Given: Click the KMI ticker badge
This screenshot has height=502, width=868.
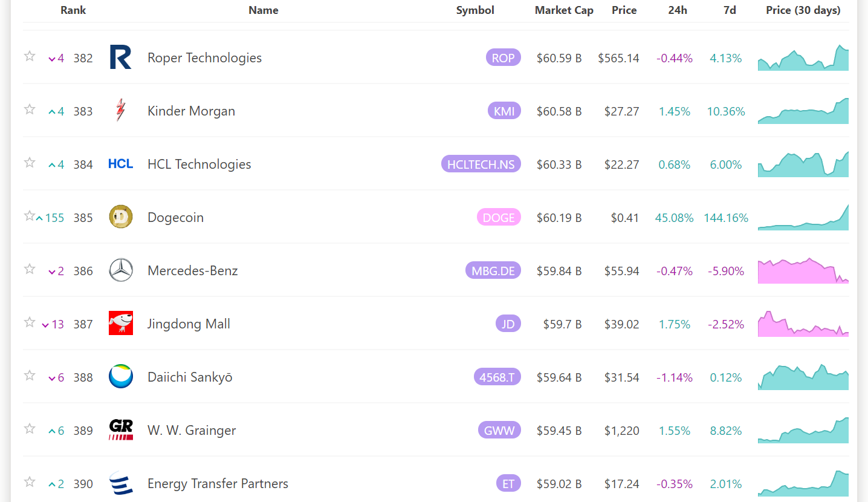Looking at the screenshot, I should pos(504,111).
